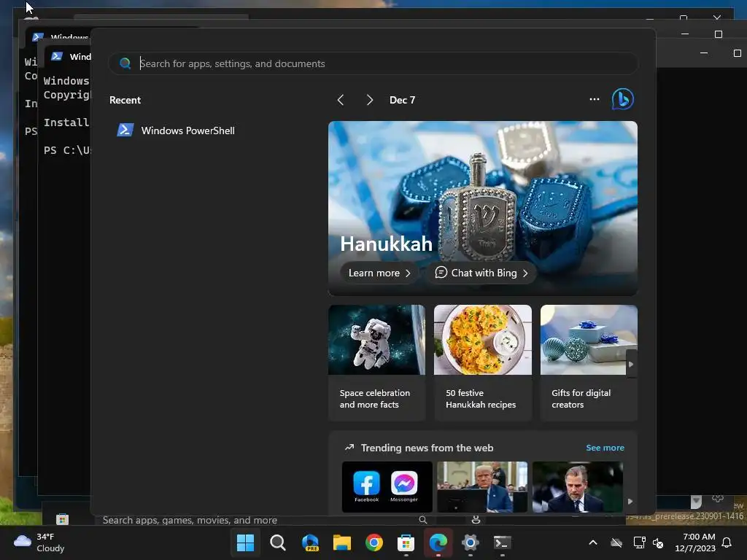
Task: Open the three-dots options menu
Action: click(x=594, y=99)
